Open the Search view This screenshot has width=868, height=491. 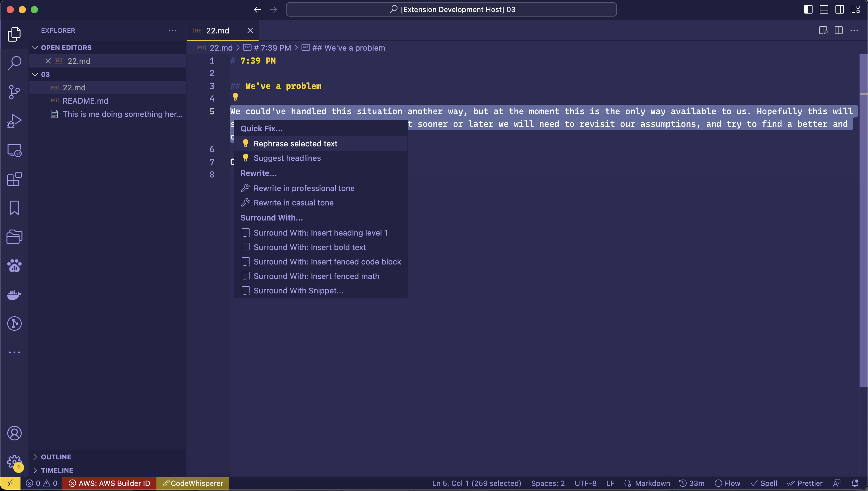(14, 63)
